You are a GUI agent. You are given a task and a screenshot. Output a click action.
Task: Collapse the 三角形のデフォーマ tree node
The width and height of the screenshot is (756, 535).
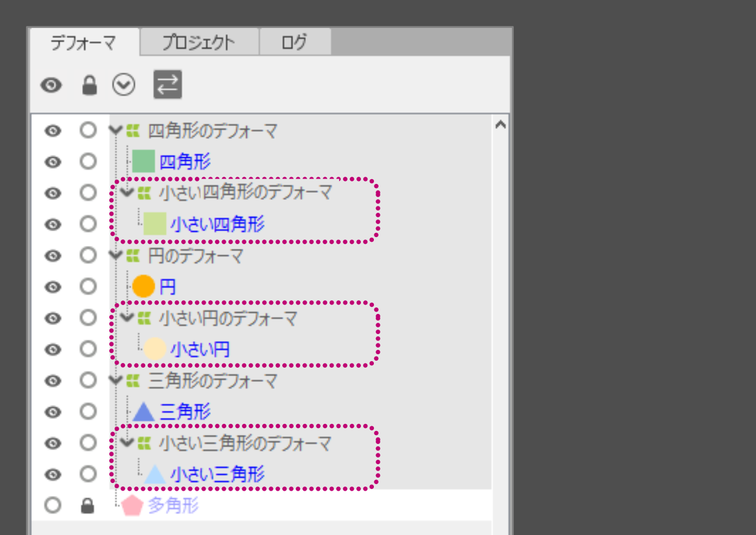point(116,380)
